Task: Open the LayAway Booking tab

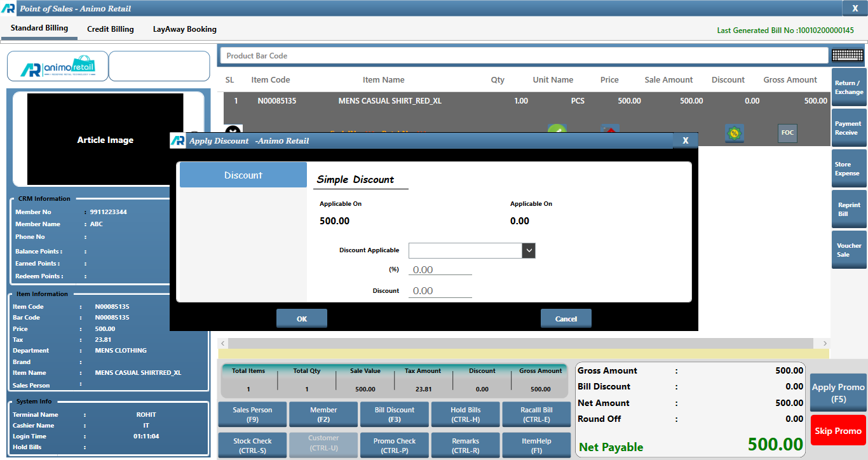Action: click(185, 29)
